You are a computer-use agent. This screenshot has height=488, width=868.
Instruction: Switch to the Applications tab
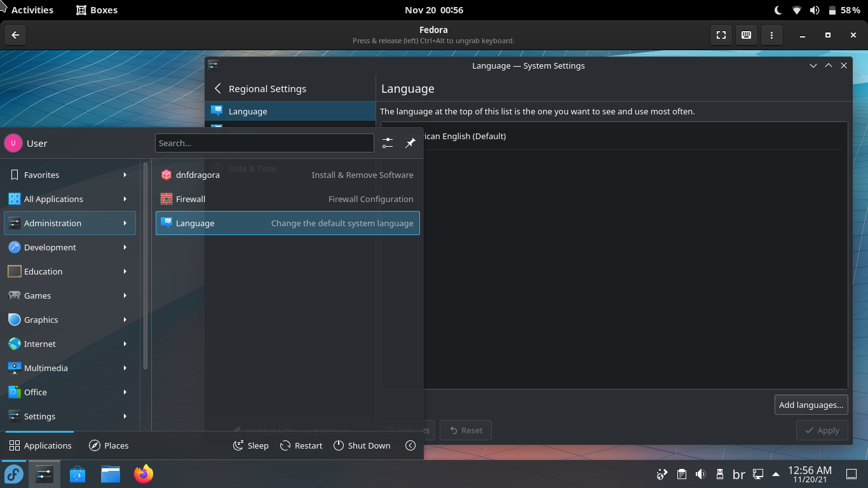[40, 445]
